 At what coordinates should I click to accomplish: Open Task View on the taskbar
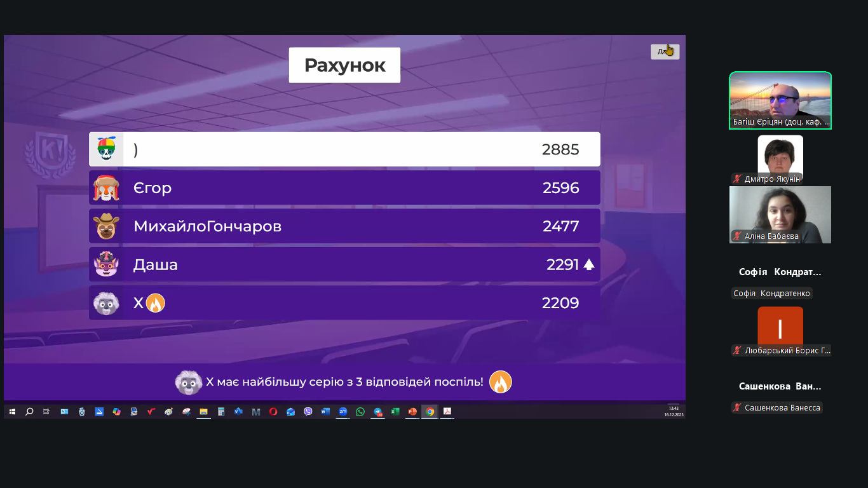46,412
